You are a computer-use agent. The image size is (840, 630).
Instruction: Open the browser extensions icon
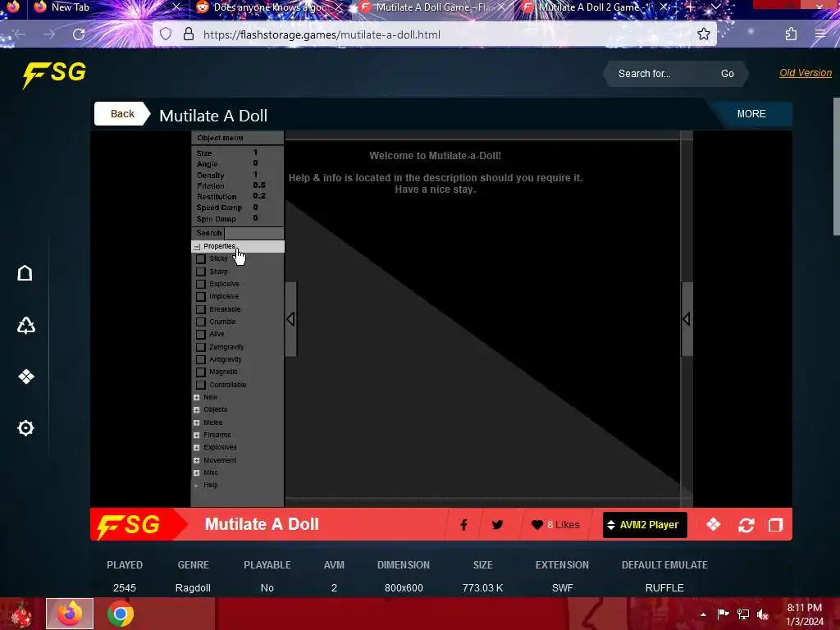coord(791,34)
